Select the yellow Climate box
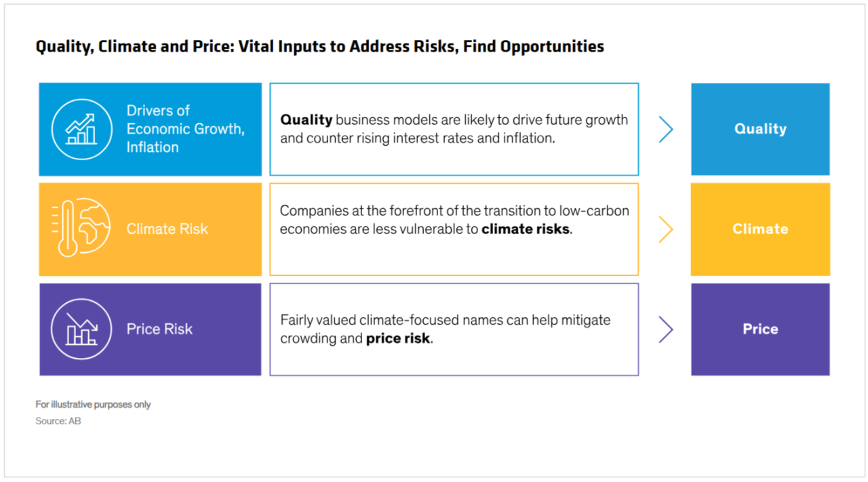The width and height of the screenshot is (868, 482). point(760,229)
